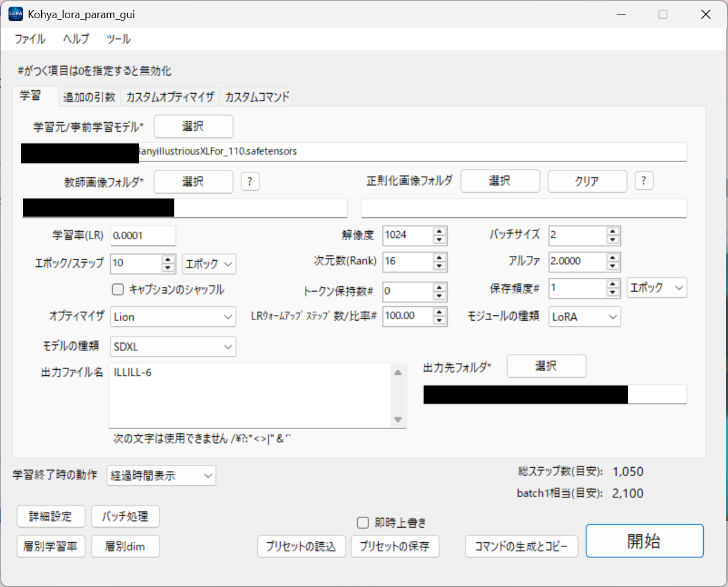Click the Kohya LoRA app icon in title bar
Image resolution: width=728 pixels, height=587 pixels.
(x=15, y=15)
